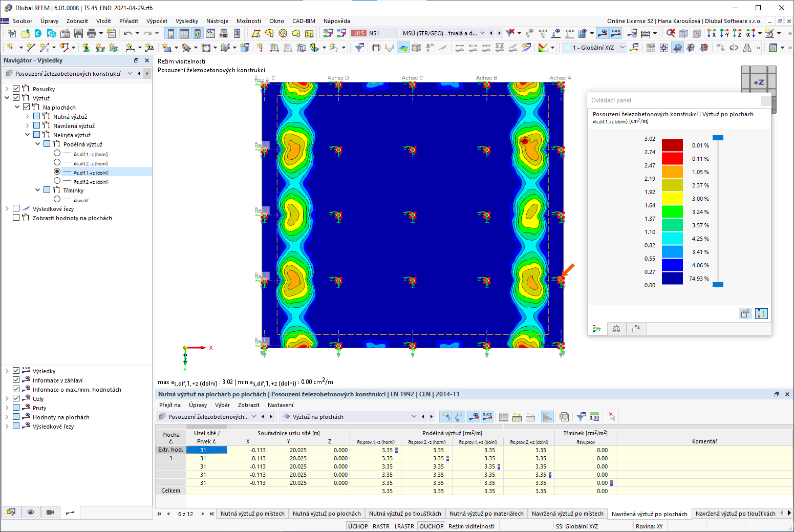Open the 1 - Globální XYZ coordinate dropdown
The height and width of the screenshot is (532, 794).
pyautogui.click(x=595, y=48)
